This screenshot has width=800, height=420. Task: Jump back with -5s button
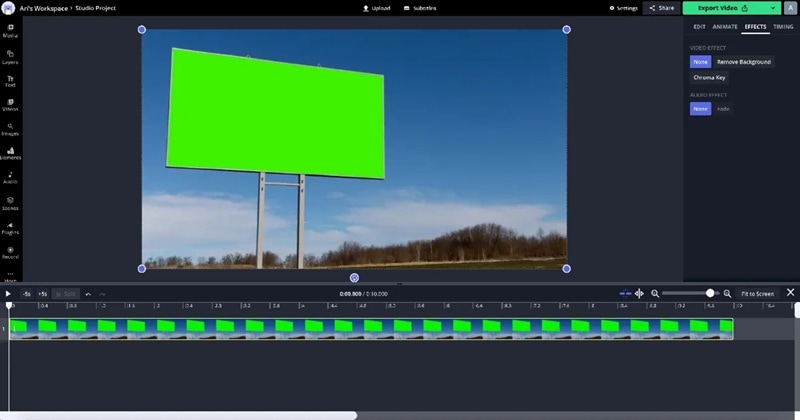point(27,294)
